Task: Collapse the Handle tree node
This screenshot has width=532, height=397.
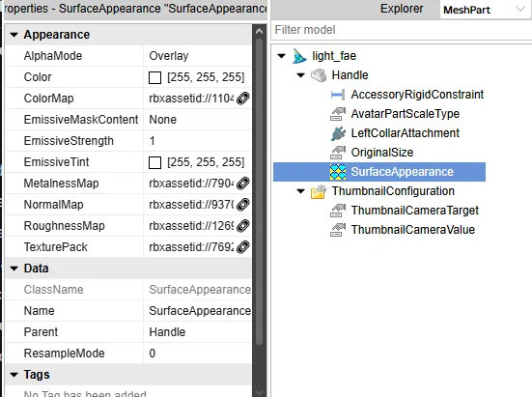Action: [300, 75]
